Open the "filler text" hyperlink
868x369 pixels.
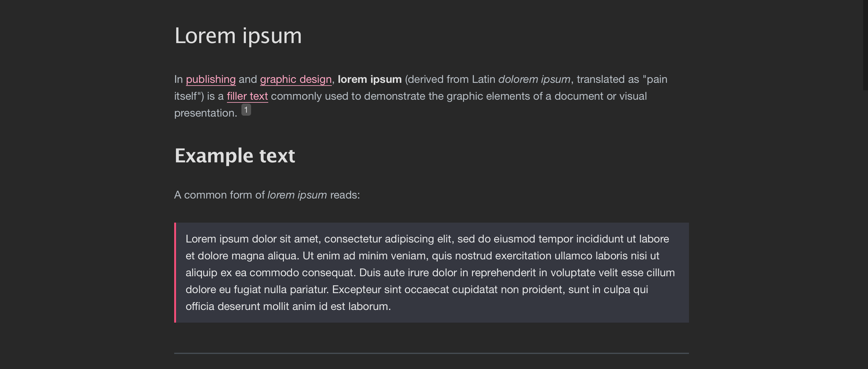pyautogui.click(x=247, y=96)
